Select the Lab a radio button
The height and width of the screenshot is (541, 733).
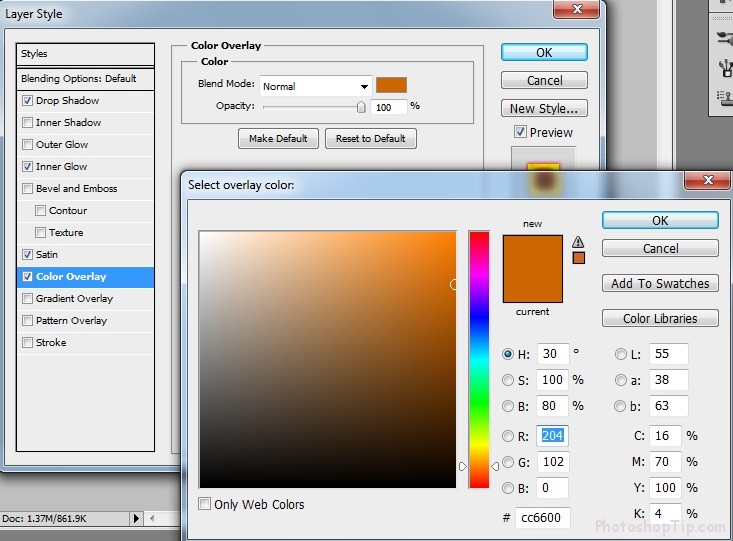(x=620, y=380)
